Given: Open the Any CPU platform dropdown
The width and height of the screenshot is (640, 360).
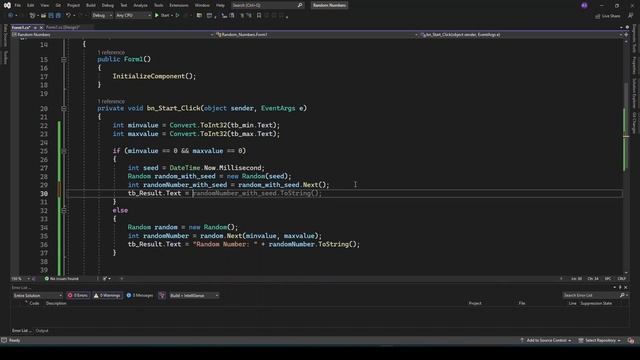Looking at the screenshot, I should pos(133,16).
